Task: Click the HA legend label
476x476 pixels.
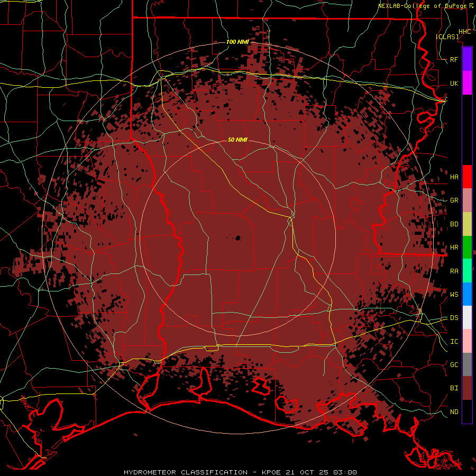Action: [x=454, y=177]
